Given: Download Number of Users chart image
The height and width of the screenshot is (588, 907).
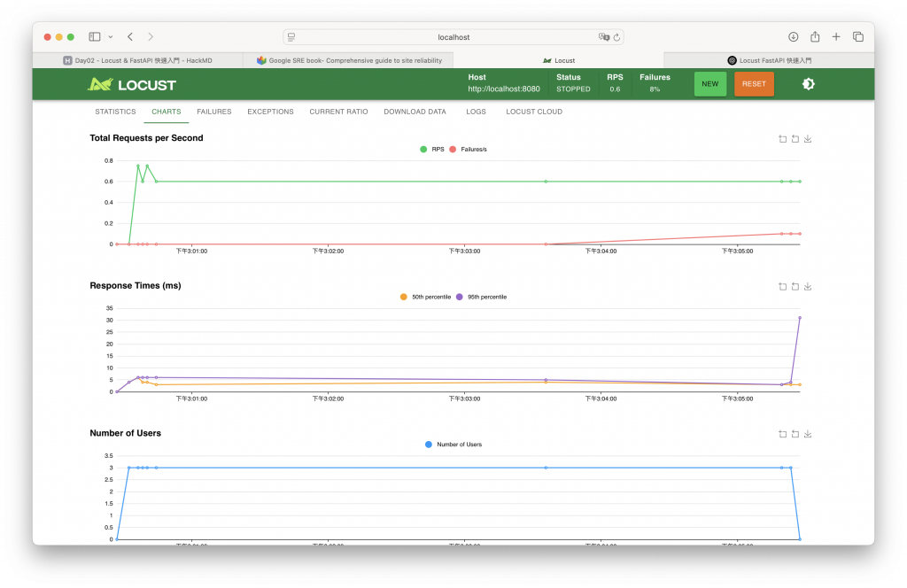Looking at the screenshot, I should tap(808, 434).
